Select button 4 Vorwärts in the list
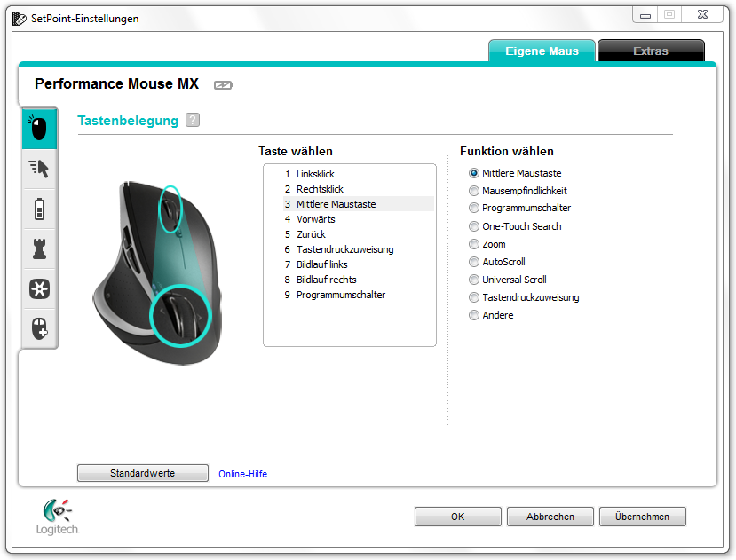 click(x=315, y=219)
